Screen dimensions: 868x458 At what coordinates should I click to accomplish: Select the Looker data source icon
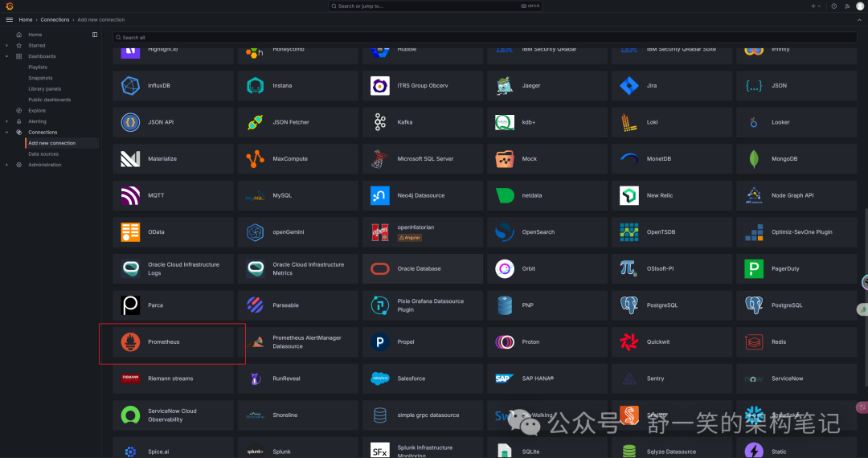pyautogui.click(x=753, y=122)
